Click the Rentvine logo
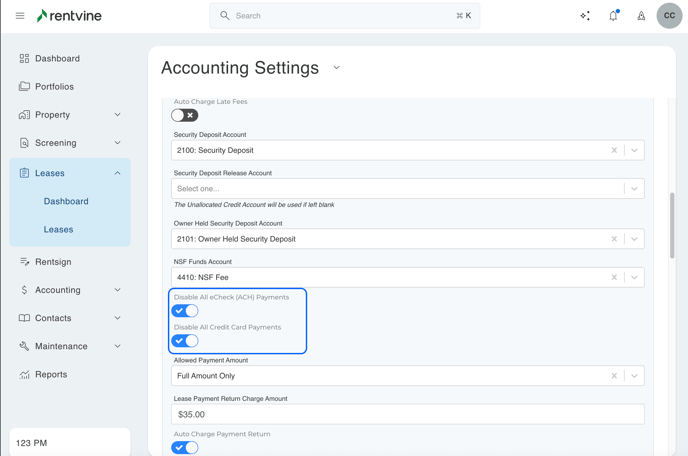Image resolution: width=688 pixels, height=456 pixels. point(69,16)
